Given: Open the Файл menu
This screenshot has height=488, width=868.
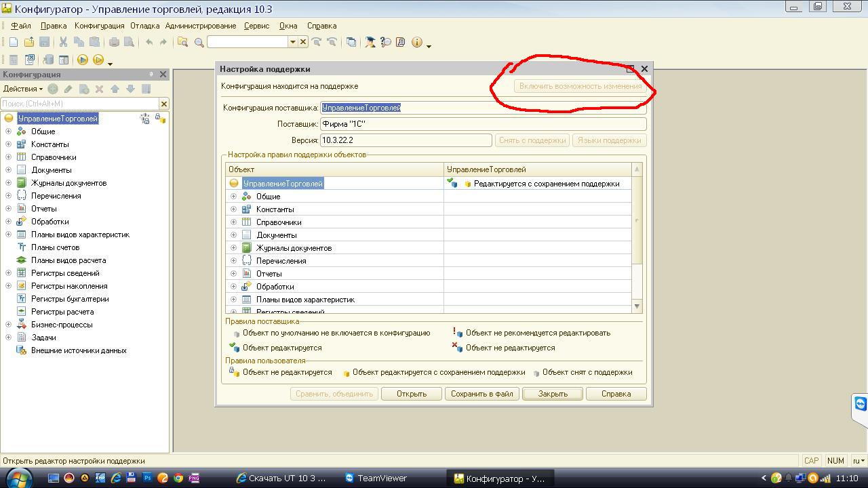Looking at the screenshot, I should (x=21, y=26).
